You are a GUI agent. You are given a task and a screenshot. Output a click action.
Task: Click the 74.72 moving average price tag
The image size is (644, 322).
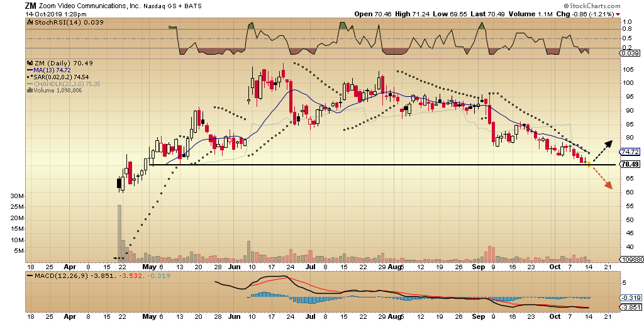click(630, 152)
